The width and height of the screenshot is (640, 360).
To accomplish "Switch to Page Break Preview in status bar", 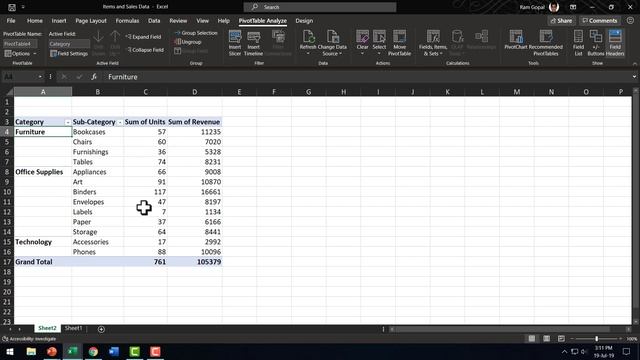I will point(561,339).
